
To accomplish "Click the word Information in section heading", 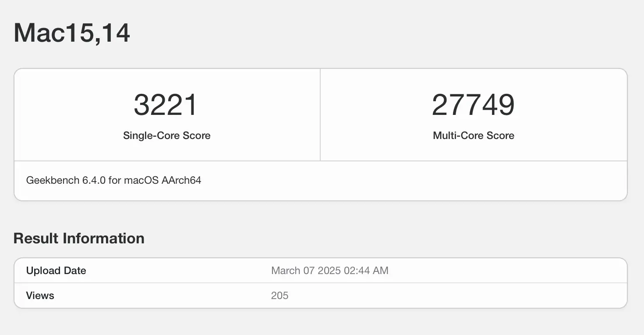I will click(x=103, y=239).
